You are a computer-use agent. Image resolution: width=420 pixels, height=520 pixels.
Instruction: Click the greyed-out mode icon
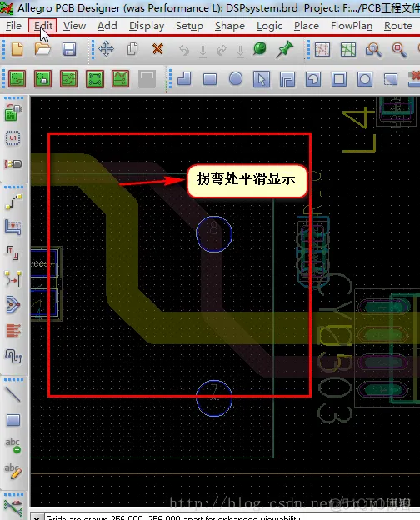(147, 79)
